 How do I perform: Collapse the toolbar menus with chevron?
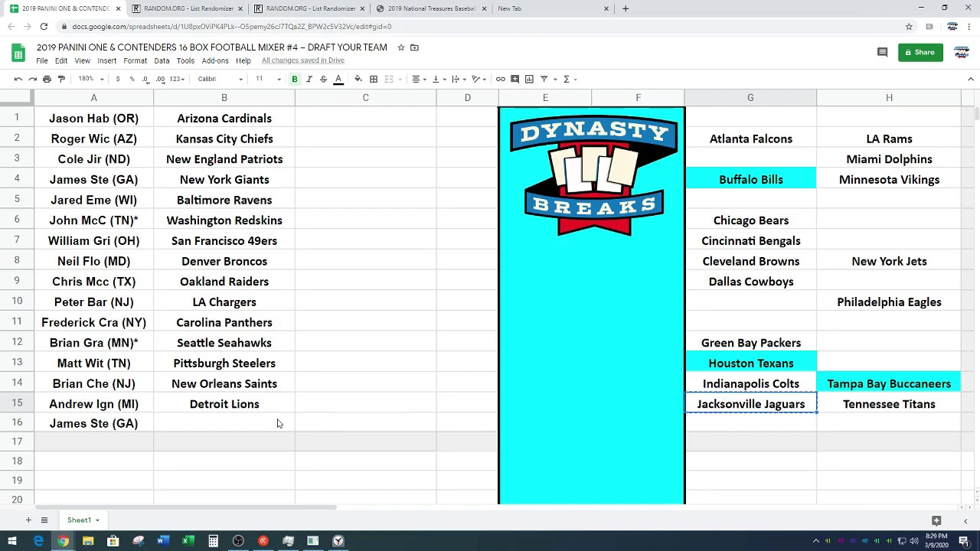tap(971, 79)
